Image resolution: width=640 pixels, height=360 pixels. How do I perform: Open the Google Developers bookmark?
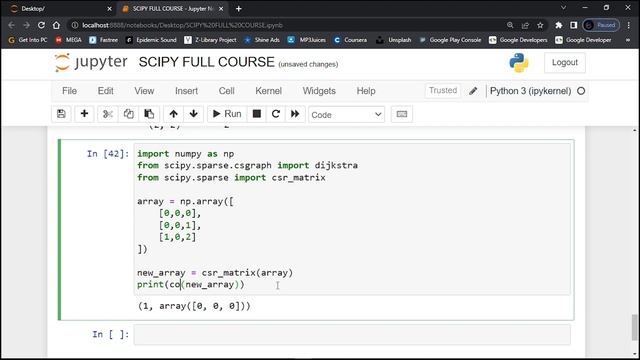pos(518,40)
